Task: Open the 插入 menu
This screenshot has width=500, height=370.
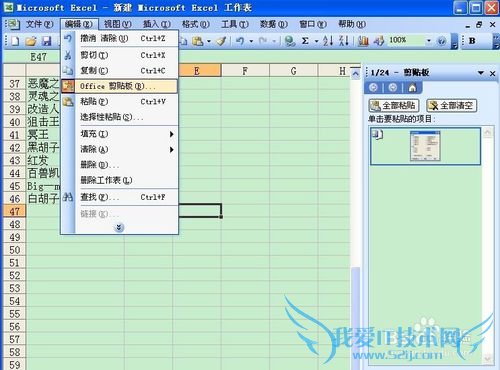Action: point(157,24)
